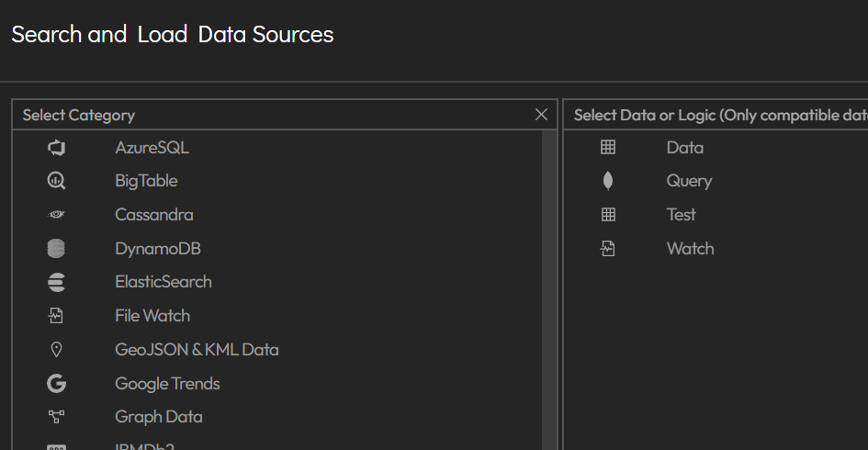Click the Google Trends G icon
868x450 pixels.
click(x=56, y=384)
